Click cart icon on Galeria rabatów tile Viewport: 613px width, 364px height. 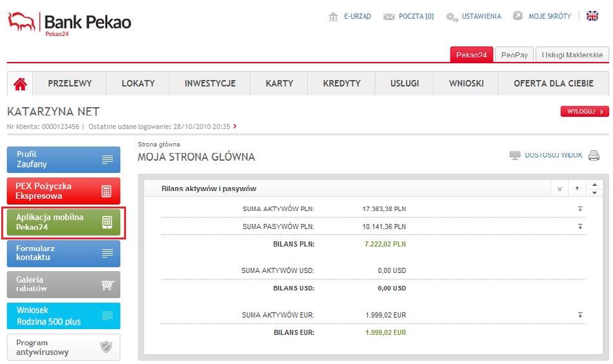108,285
